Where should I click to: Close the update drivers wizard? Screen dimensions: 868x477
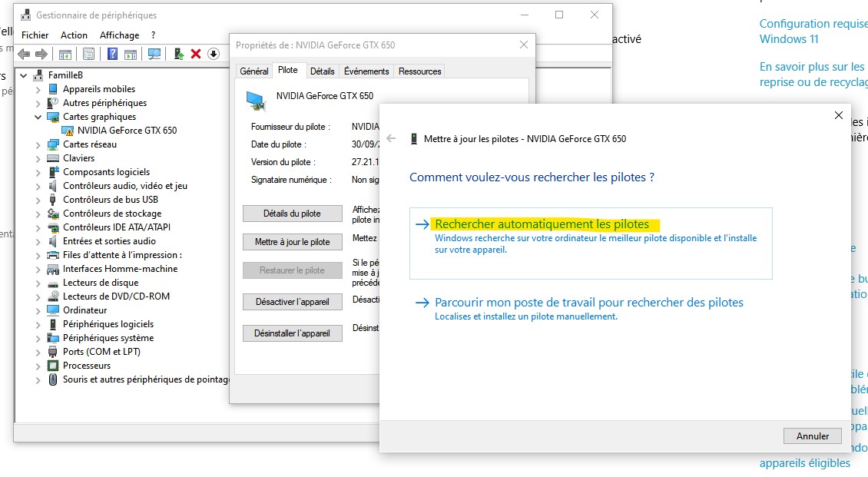839,115
